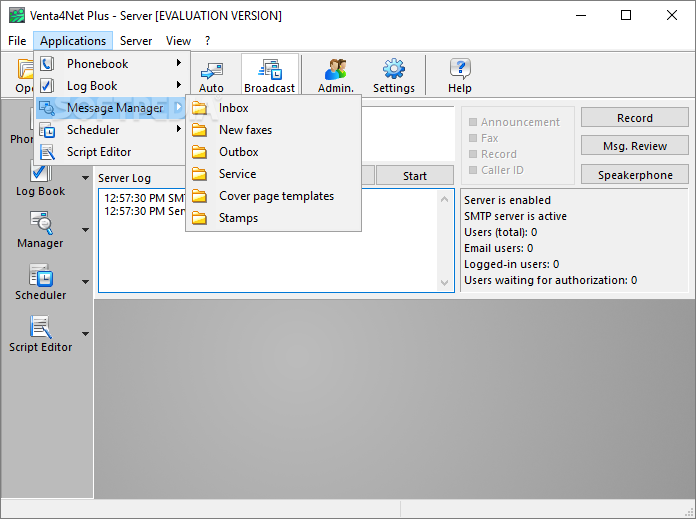Open the Stamps folder icon

click(199, 218)
